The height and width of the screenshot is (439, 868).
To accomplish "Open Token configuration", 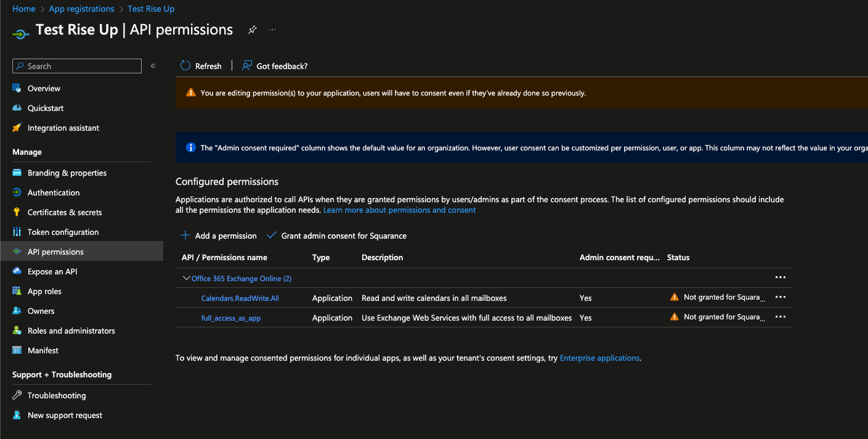I will (63, 232).
